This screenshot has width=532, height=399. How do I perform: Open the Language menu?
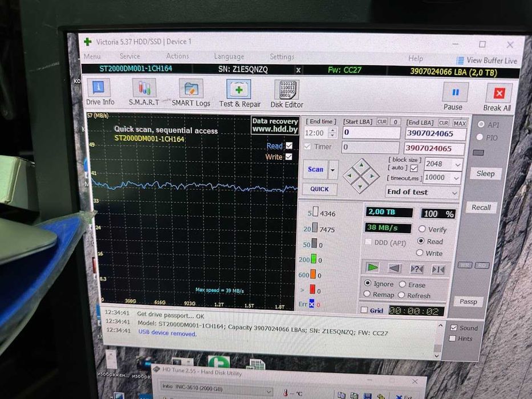pos(229,56)
